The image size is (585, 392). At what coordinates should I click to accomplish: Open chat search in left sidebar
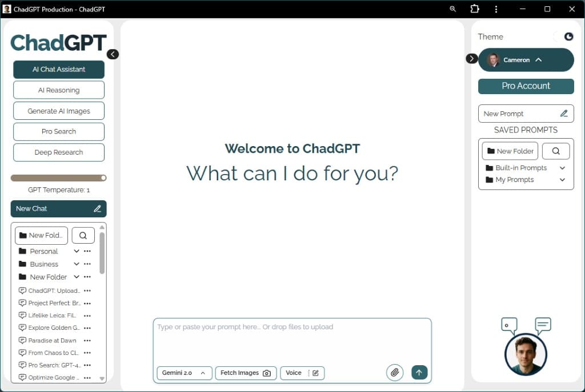point(83,236)
